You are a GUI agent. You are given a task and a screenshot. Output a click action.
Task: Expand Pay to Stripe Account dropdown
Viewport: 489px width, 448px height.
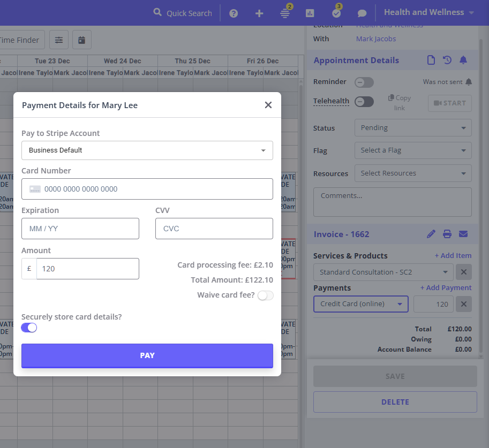point(147,150)
